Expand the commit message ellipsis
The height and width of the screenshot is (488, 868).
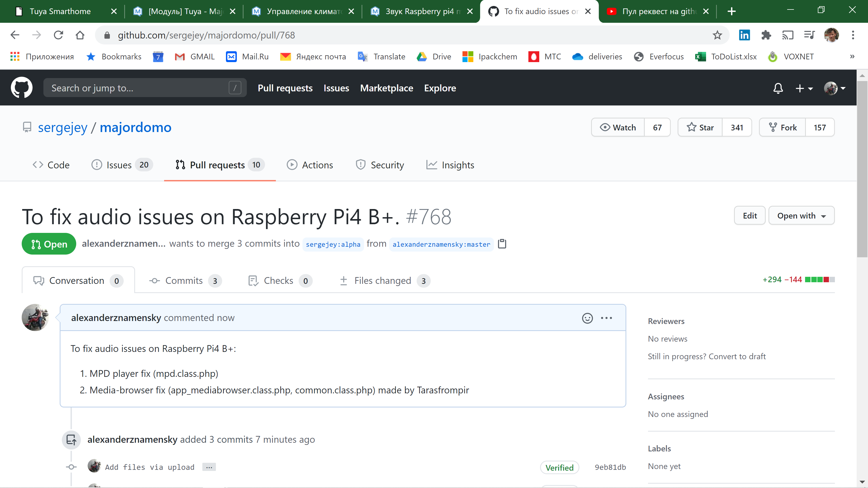coord(209,467)
